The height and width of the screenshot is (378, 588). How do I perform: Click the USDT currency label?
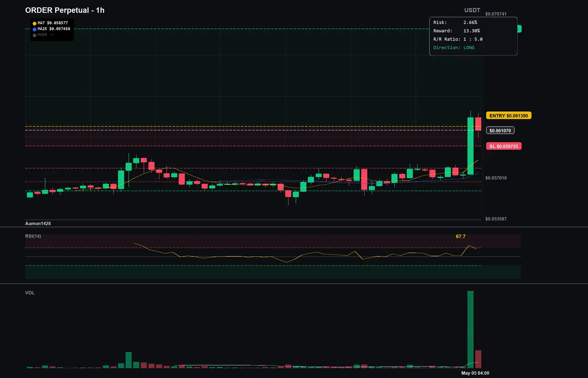tap(472, 10)
